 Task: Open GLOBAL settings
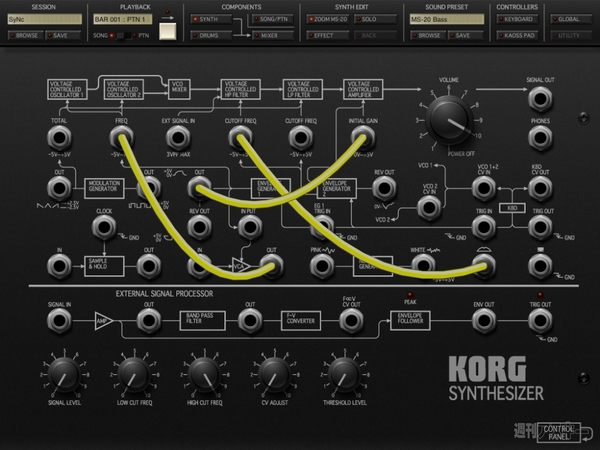(571, 19)
